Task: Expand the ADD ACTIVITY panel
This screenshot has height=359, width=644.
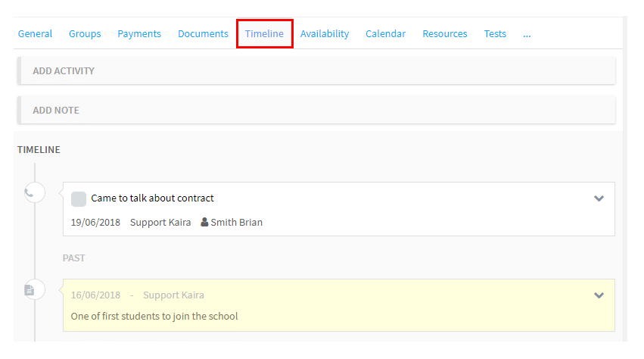Action: [x=316, y=70]
